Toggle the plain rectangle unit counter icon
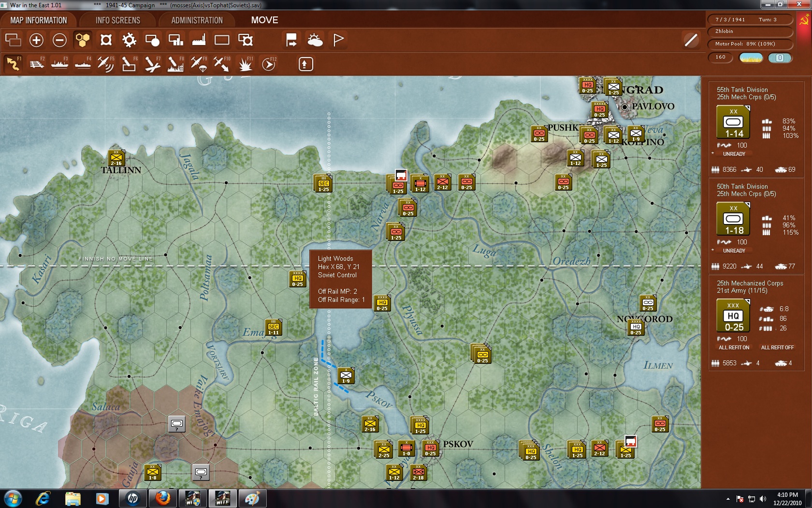812x508 pixels. pyautogui.click(x=222, y=40)
